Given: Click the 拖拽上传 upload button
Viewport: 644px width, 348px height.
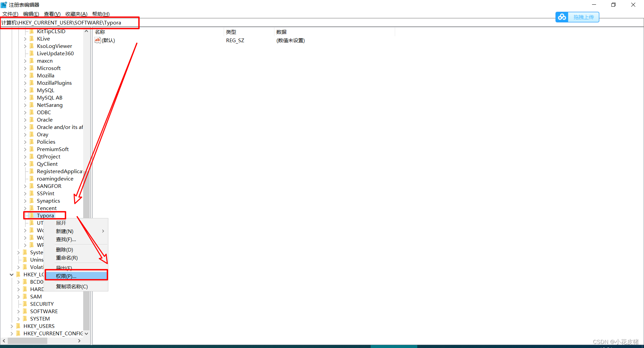Looking at the screenshot, I should tap(584, 17).
